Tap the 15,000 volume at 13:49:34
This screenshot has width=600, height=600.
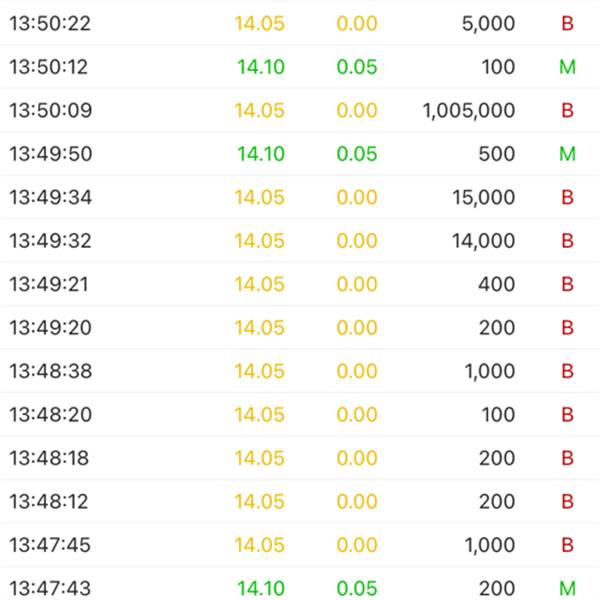point(484,197)
